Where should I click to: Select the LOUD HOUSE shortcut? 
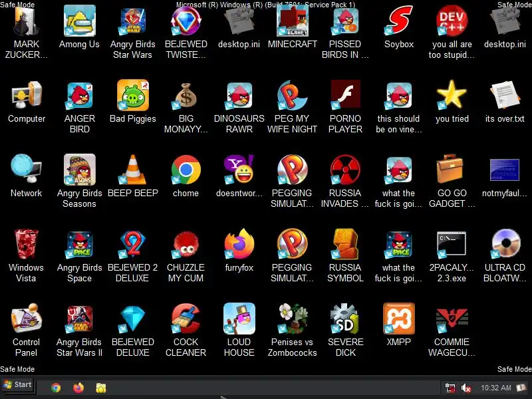[x=239, y=319]
